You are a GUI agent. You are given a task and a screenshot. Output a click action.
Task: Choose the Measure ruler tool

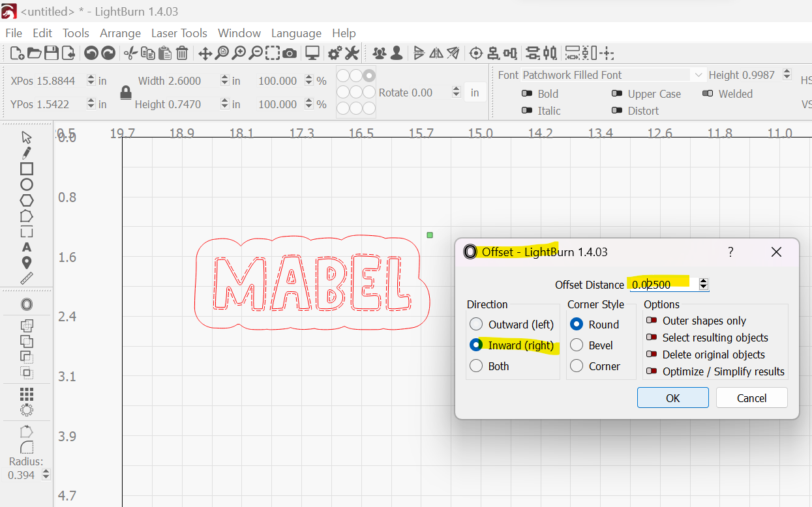[x=27, y=278]
